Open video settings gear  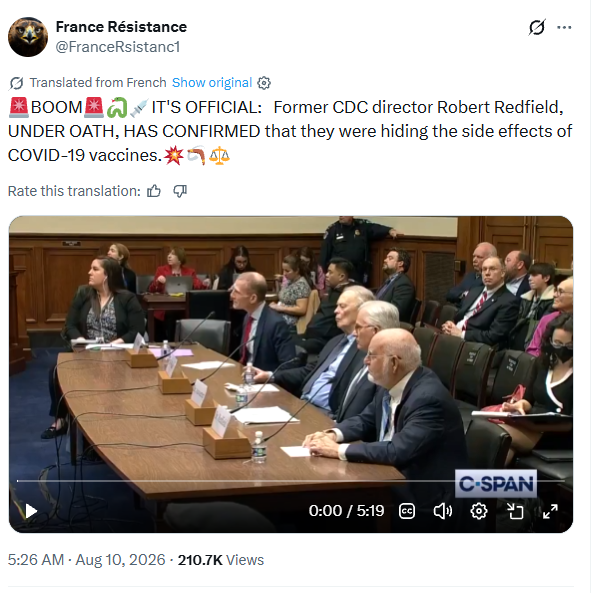(479, 511)
